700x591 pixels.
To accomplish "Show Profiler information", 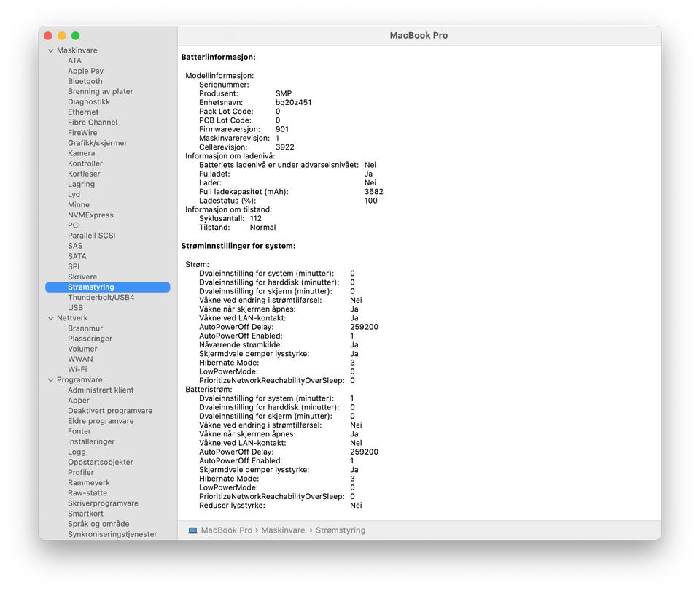I will click(x=81, y=472).
